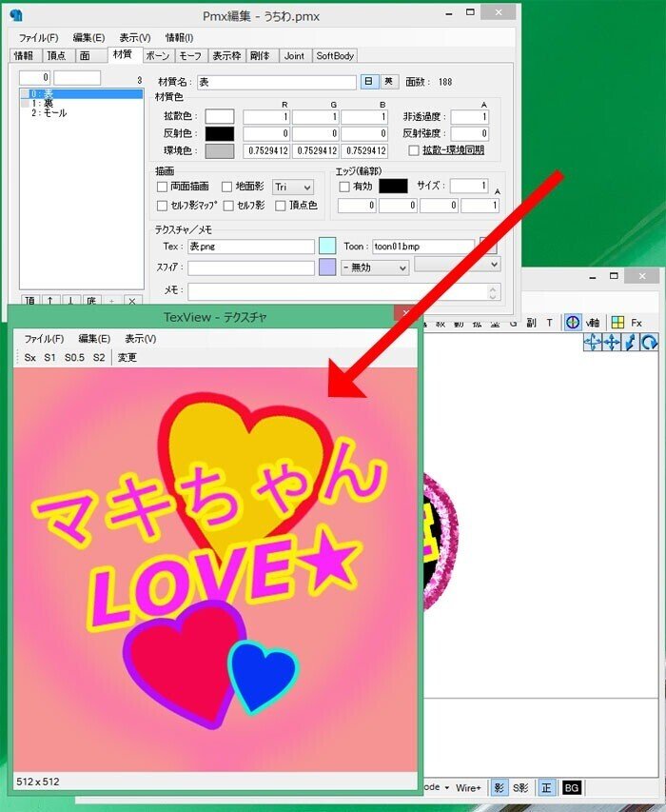Open 表示(V) menu in TexView window

(140, 339)
